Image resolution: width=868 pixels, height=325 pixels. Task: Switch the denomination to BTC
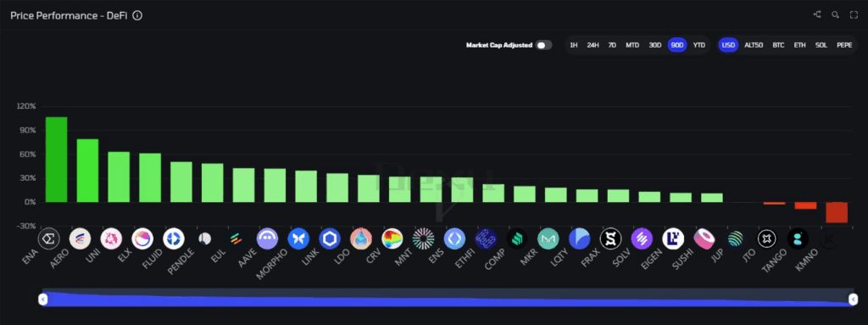pyautogui.click(x=778, y=45)
